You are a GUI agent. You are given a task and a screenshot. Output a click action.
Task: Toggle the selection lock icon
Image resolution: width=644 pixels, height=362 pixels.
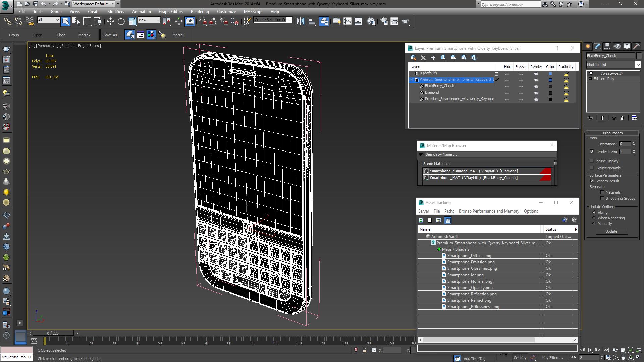pos(365,350)
